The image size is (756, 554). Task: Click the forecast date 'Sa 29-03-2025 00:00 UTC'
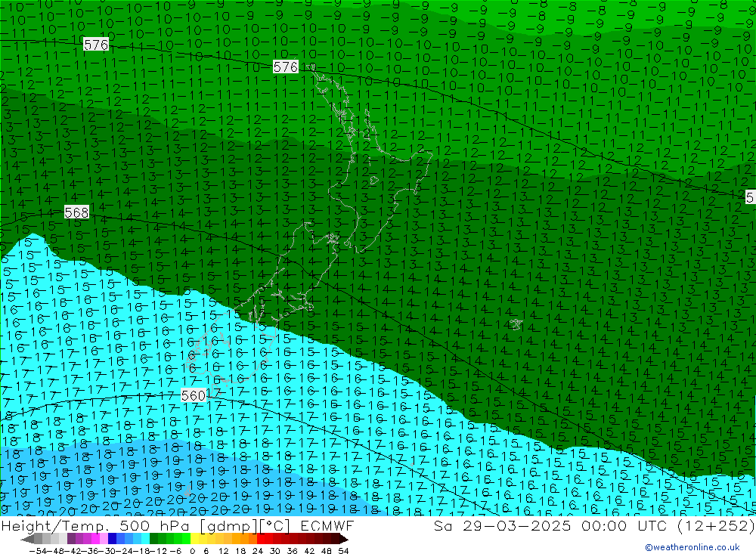pos(550,525)
